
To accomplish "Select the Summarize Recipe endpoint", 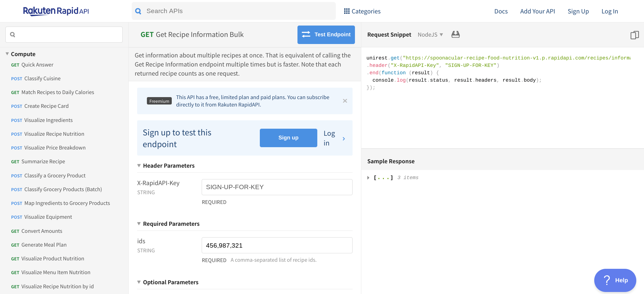I will (x=43, y=162).
